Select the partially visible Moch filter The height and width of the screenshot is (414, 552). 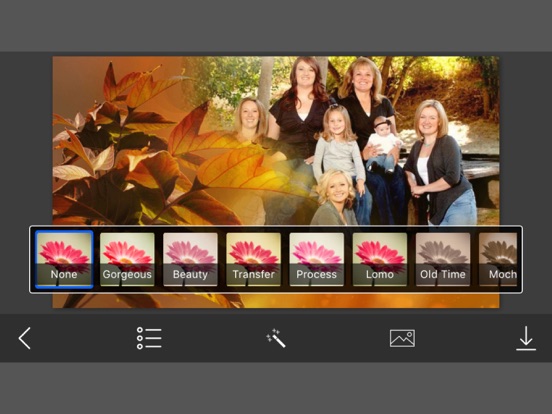498,259
